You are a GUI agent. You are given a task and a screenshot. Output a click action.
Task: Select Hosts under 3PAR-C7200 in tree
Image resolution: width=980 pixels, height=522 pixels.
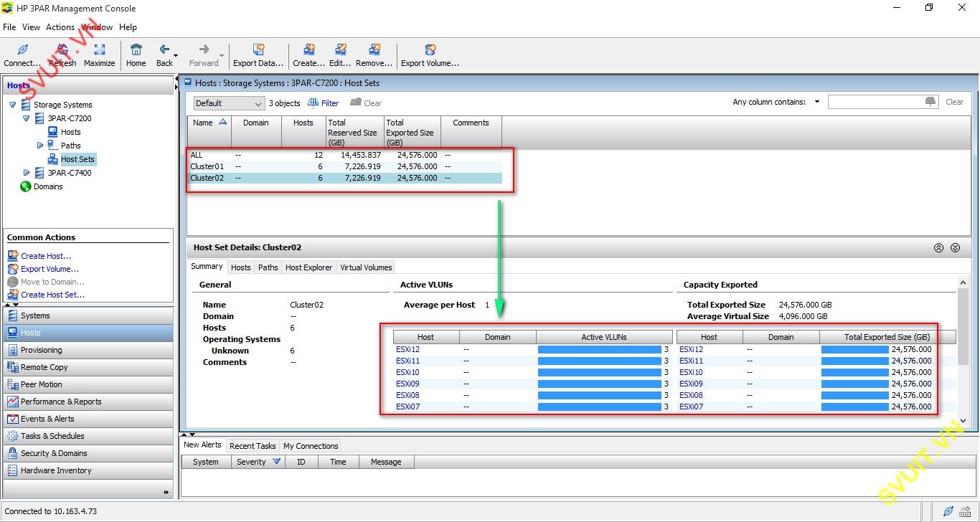point(70,132)
